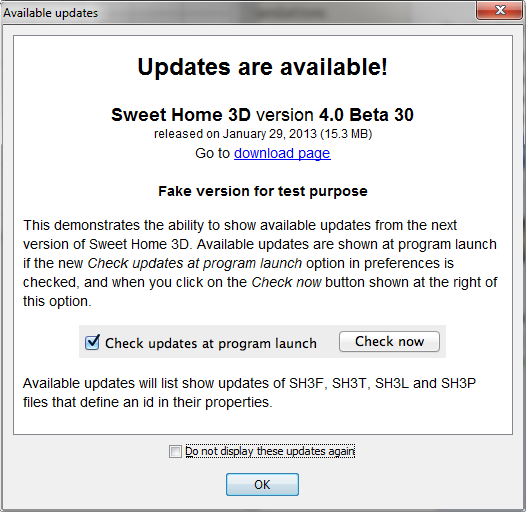The height and width of the screenshot is (512, 526).
Task: Click the released on January 29, 2013 text
Action: (235, 134)
